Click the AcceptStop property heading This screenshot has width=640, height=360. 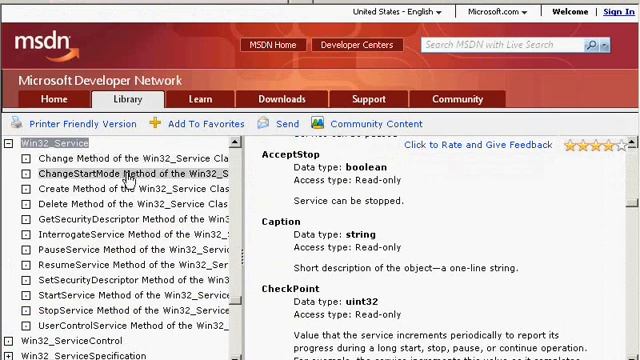291,155
